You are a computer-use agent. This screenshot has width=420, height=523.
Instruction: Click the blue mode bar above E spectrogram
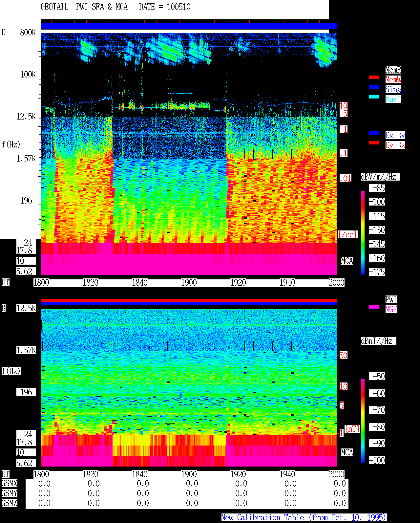pyautogui.click(x=189, y=26)
